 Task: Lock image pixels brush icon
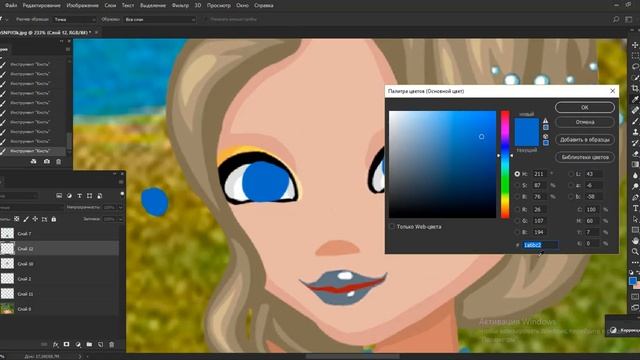26,219
